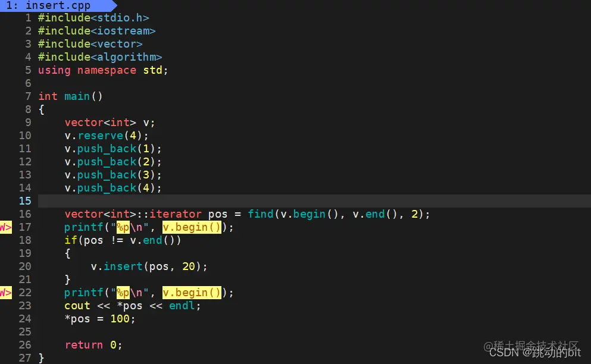Click the W> warning sign on line 22
This screenshot has height=364, width=591.
(5, 293)
